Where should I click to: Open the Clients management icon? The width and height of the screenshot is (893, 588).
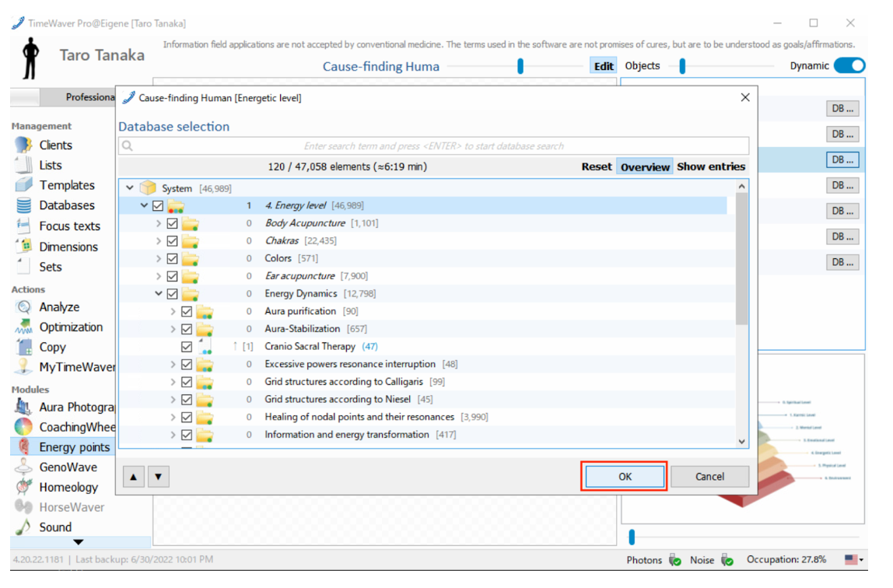point(24,145)
